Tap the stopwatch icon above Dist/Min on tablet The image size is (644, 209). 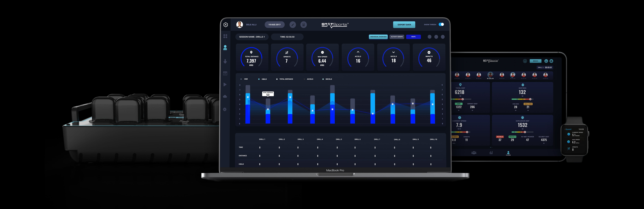[522, 85]
